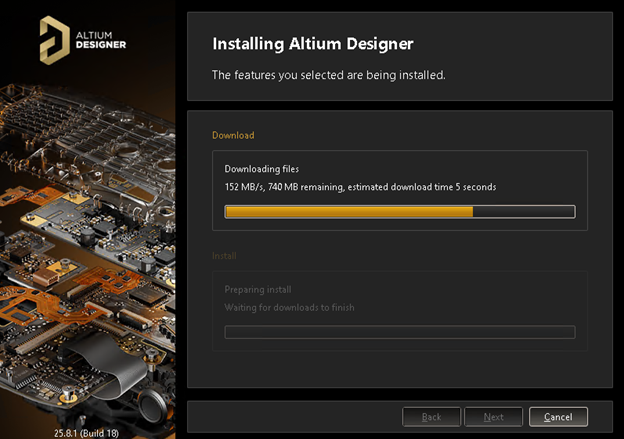Click the dimmed "Install" section label
The height and width of the screenshot is (439, 624).
[224, 256]
